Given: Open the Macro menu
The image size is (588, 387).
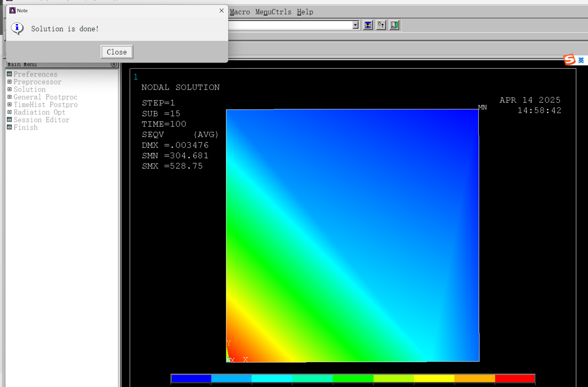Looking at the screenshot, I should [239, 12].
